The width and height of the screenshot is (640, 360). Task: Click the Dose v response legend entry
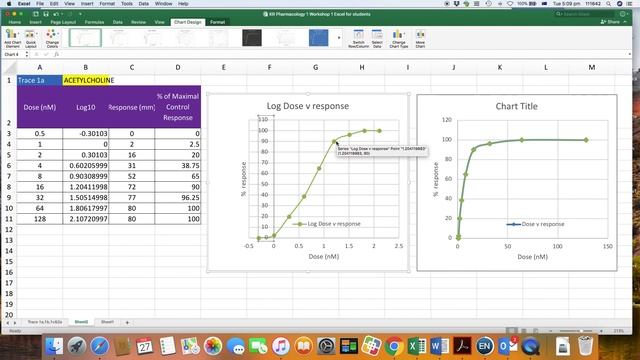[x=536, y=224]
